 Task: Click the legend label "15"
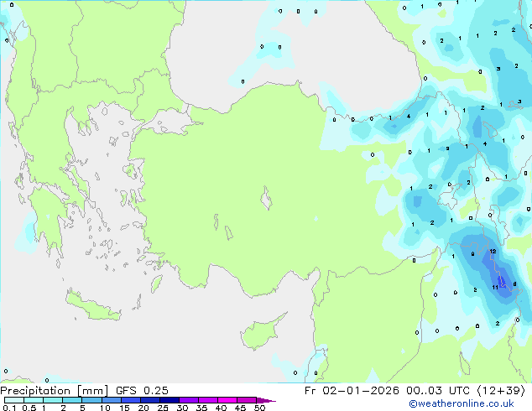point(124,408)
